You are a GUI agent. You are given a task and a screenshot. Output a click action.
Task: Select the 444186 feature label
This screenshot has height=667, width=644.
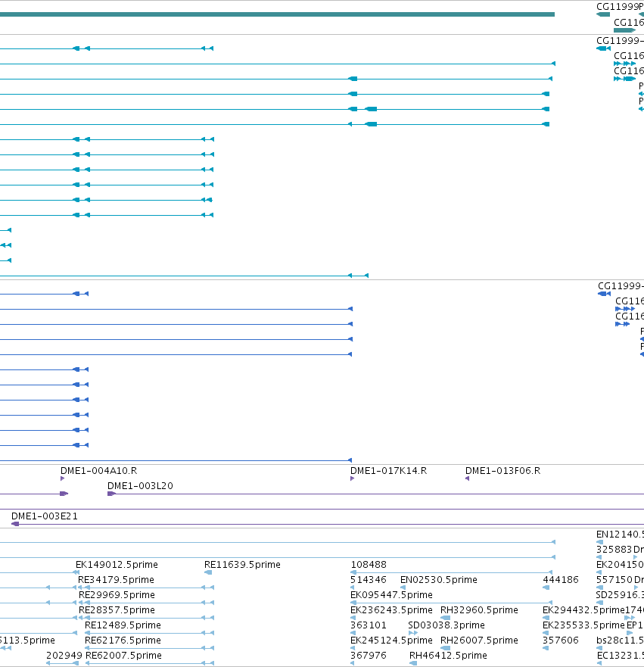[x=561, y=580]
